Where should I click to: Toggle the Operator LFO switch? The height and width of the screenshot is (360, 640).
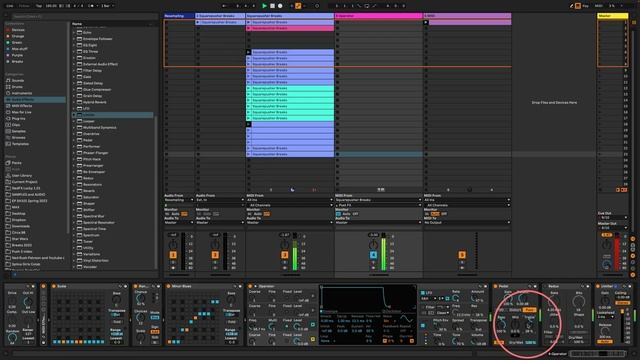point(423,293)
